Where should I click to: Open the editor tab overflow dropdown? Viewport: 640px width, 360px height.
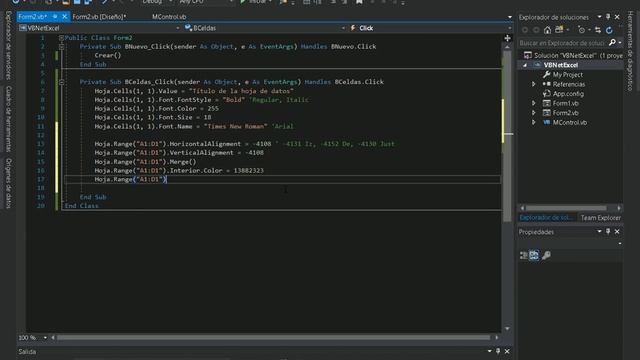[x=509, y=17]
